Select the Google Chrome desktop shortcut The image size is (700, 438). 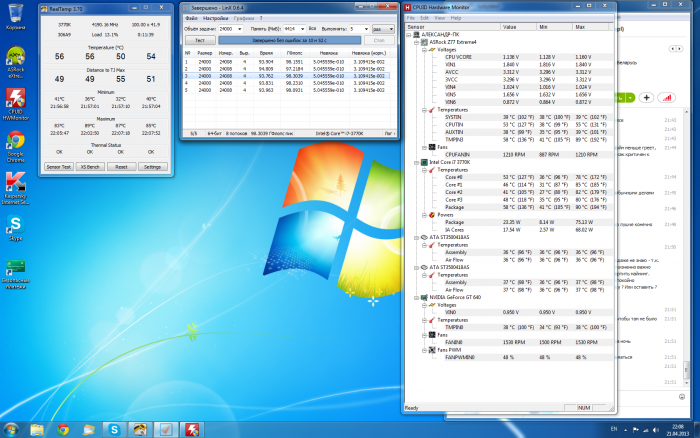click(16, 146)
